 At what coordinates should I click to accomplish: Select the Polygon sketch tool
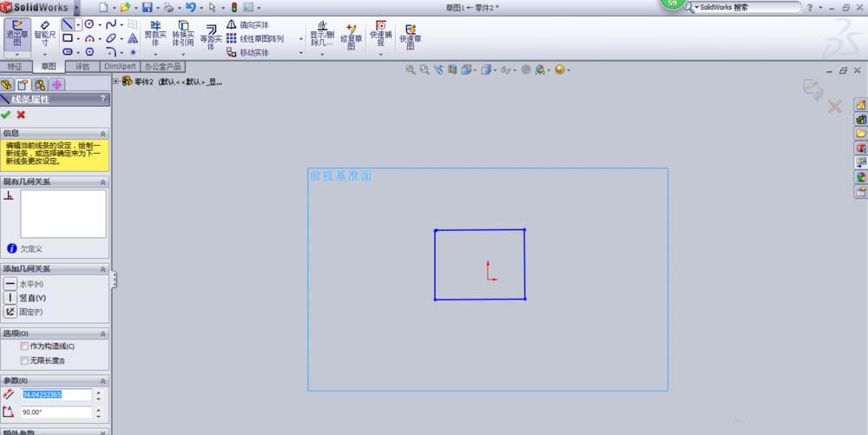coord(89,52)
